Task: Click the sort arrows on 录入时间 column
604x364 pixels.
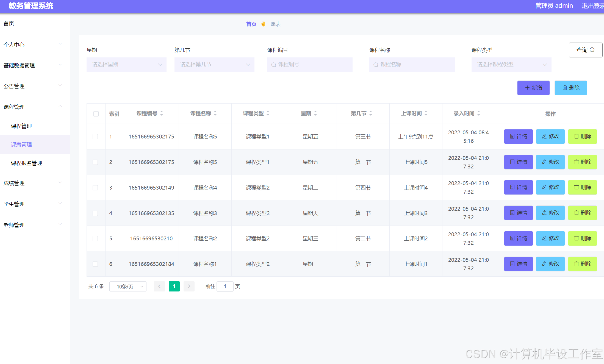Action: point(479,113)
